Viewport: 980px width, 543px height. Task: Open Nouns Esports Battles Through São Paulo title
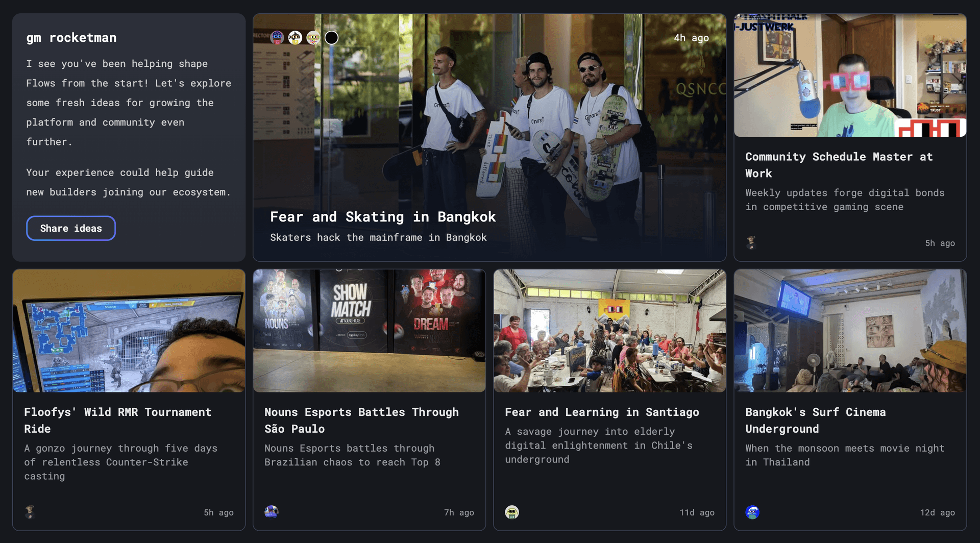(362, 421)
